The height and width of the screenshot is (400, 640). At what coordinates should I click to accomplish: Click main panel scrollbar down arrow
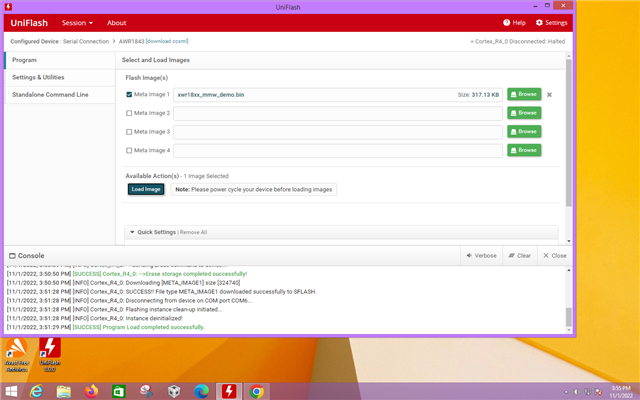(569, 241)
